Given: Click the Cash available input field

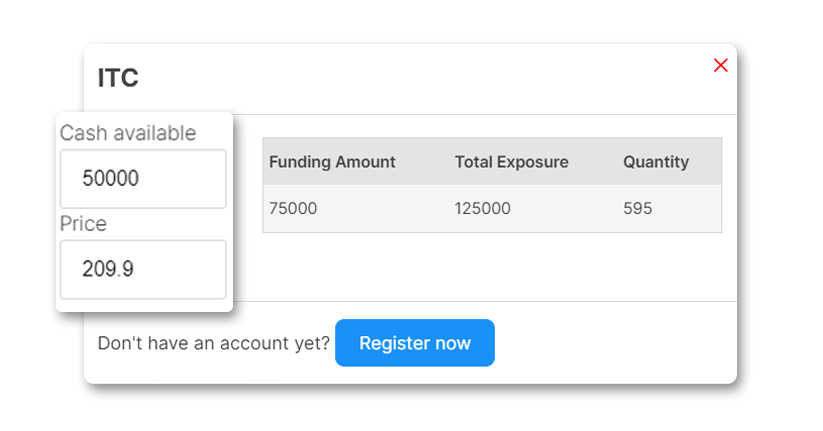Looking at the screenshot, I should (143, 179).
